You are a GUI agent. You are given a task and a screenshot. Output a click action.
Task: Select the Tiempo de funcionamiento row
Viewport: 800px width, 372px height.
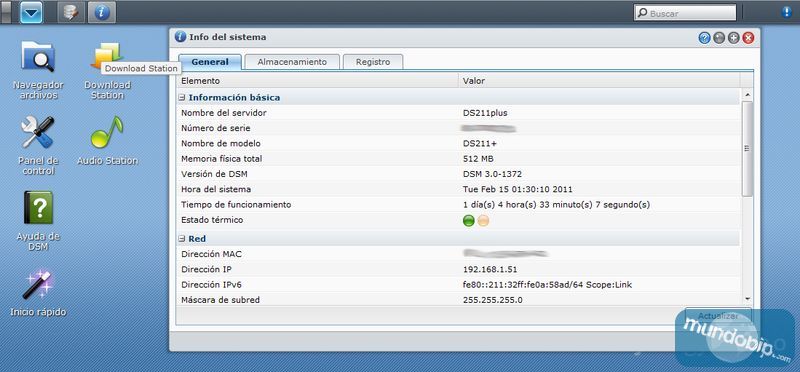458,205
